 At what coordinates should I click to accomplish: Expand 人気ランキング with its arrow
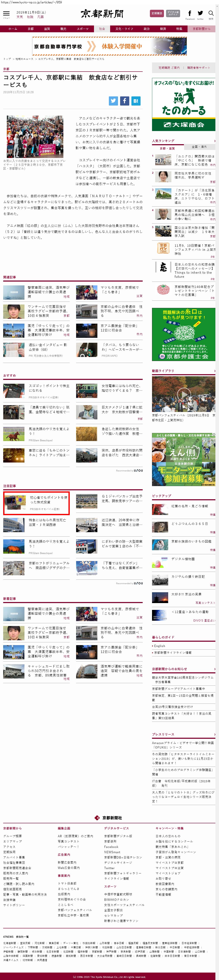[x=215, y=141]
